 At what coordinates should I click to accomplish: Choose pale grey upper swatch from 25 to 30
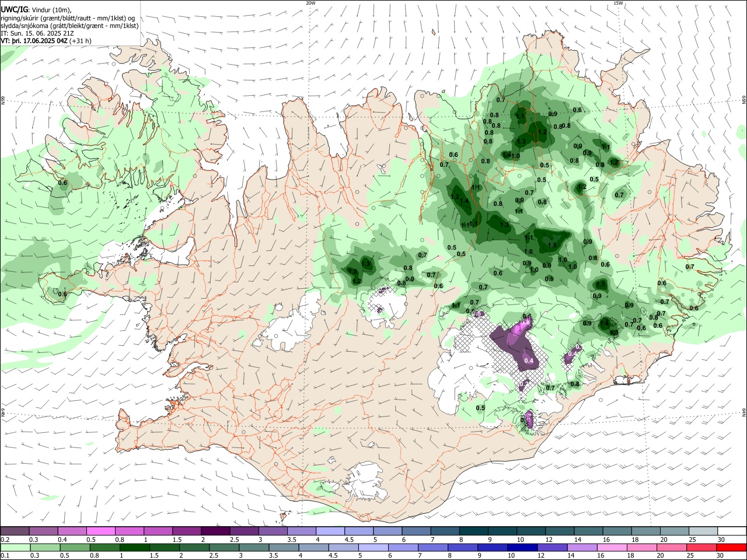(x=704, y=531)
